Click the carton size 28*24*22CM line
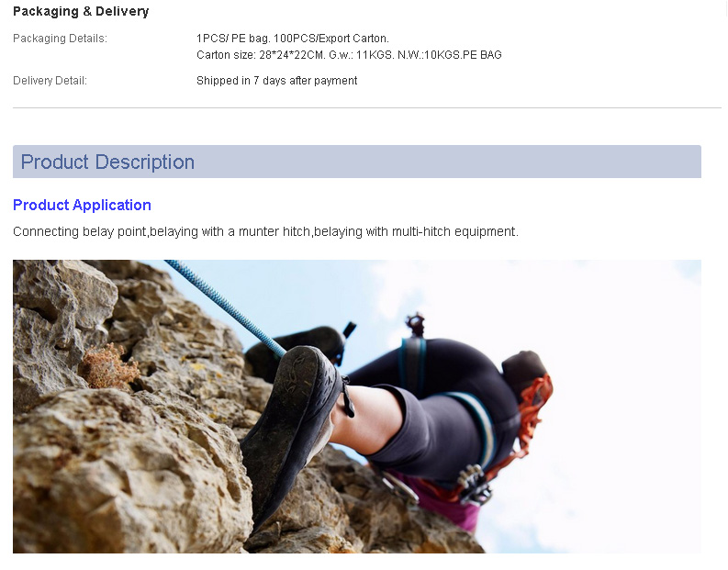728x570 pixels. coord(349,55)
